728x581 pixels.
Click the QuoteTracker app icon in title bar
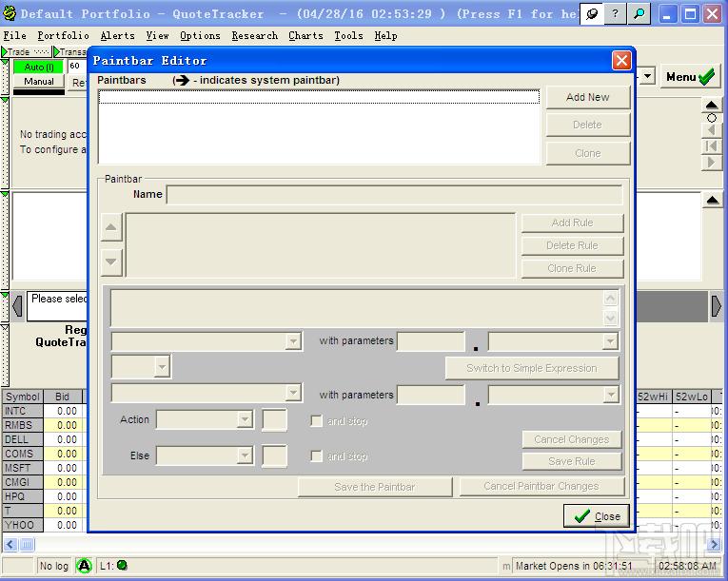(10, 14)
